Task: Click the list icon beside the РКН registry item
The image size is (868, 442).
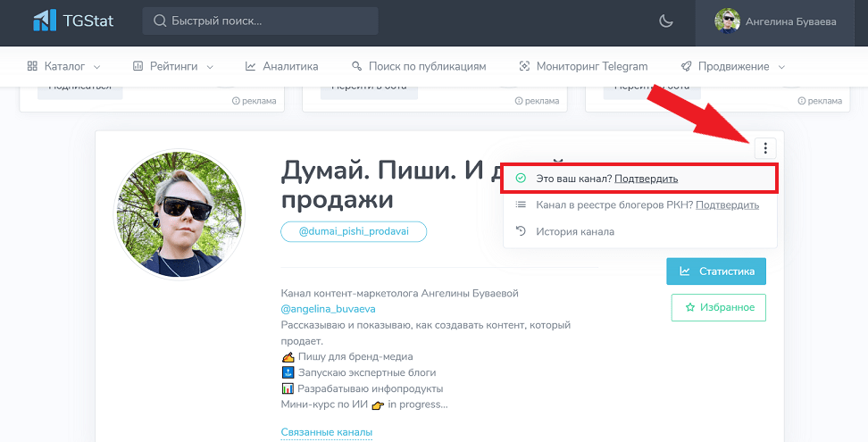Action: 521,205
